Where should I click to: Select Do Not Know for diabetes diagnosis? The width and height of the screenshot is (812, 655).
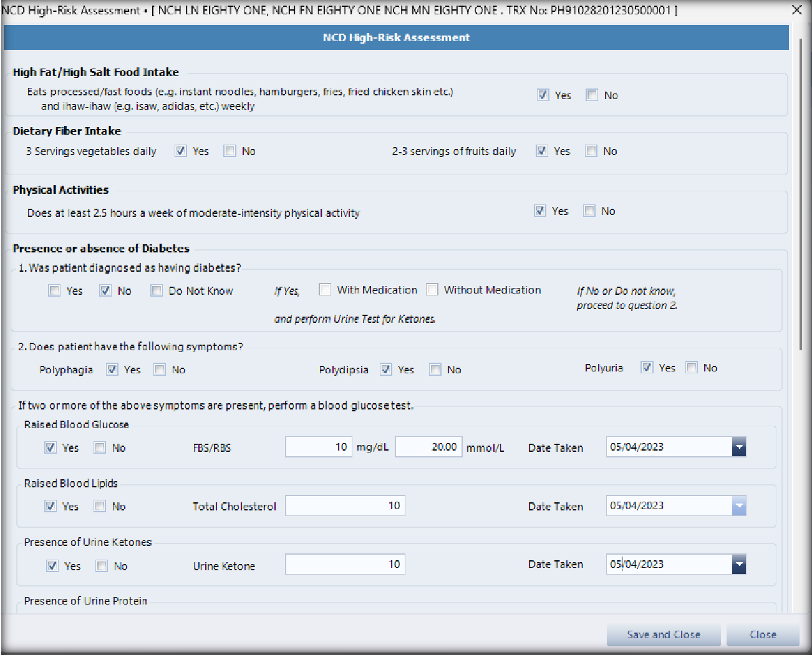click(x=157, y=291)
